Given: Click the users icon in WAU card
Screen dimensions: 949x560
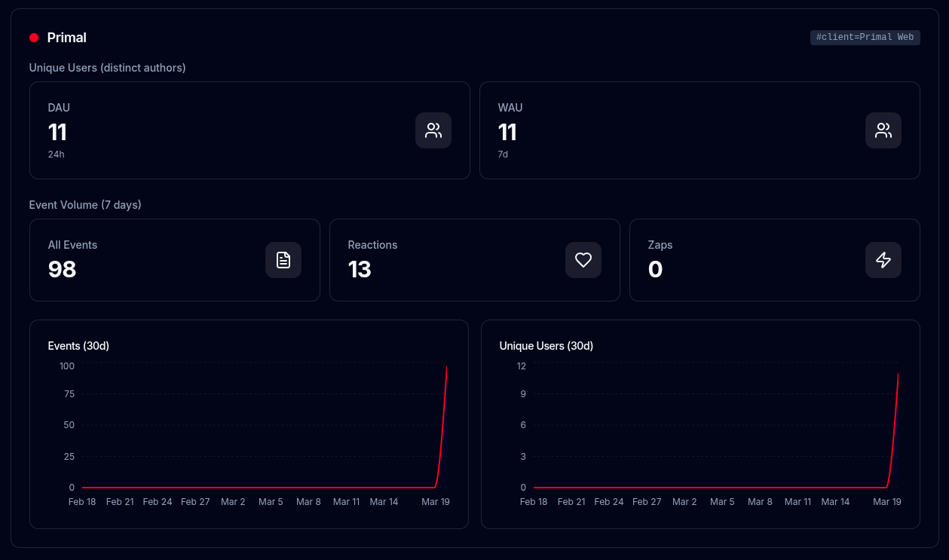Looking at the screenshot, I should click(x=883, y=130).
